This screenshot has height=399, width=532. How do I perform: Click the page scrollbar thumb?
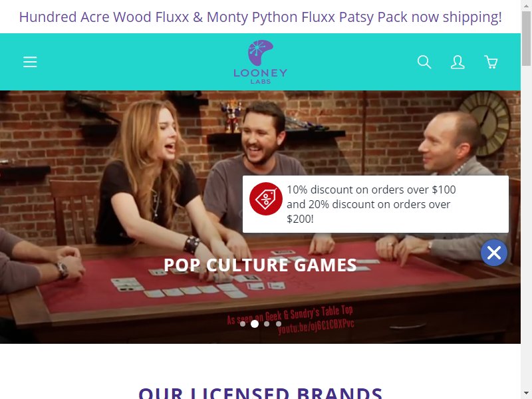pyautogui.click(x=526, y=39)
